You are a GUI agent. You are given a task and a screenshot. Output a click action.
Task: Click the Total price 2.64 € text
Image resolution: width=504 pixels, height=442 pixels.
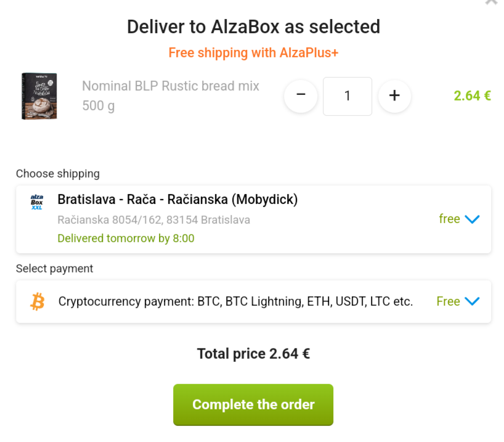coord(253,353)
